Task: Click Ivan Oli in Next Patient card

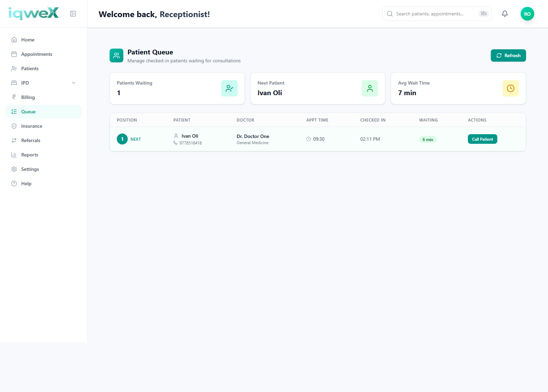Action: coord(270,93)
